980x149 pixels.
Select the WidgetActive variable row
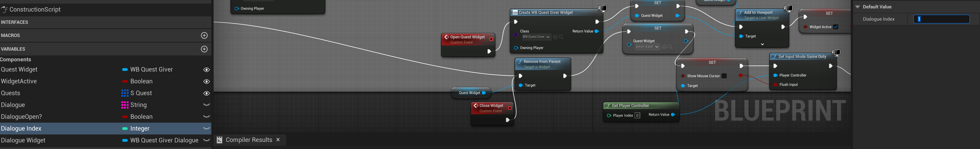pyautogui.click(x=105, y=81)
